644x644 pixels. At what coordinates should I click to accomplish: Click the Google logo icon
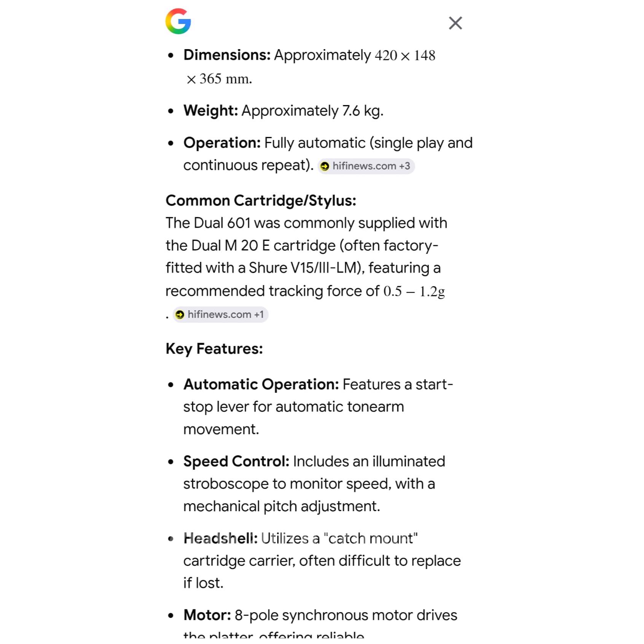pos(178,21)
